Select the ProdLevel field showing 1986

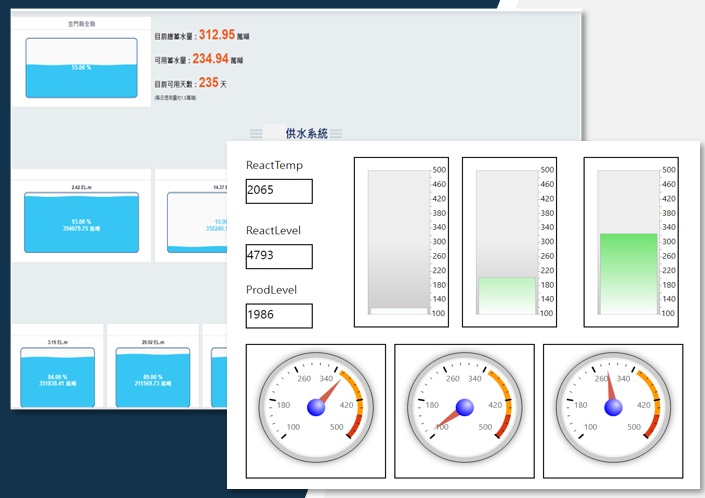279,316
